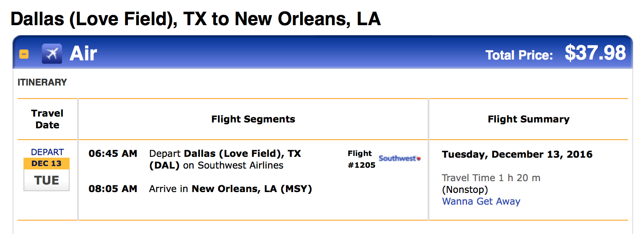Click the TUE weekday on the calendar badge
Image resolution: width=644 pixels, height=234 pixels.
(x=47, y=180)
